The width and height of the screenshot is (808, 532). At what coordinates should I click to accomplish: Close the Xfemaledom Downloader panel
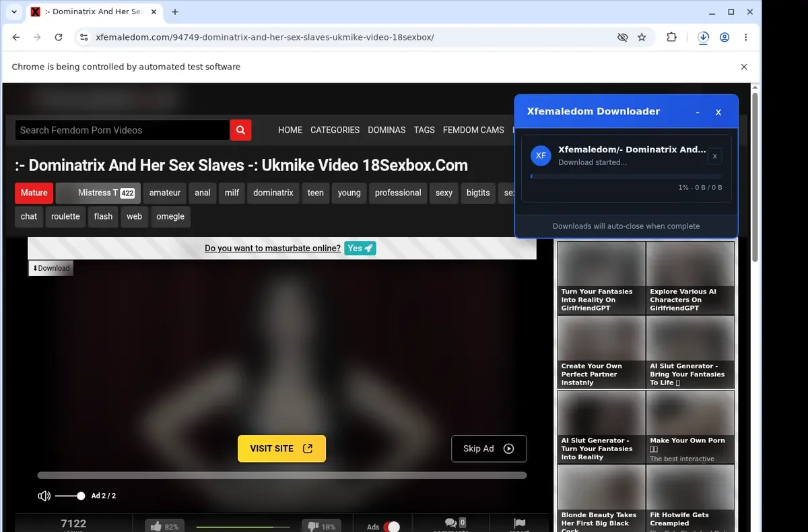[718, 112]
